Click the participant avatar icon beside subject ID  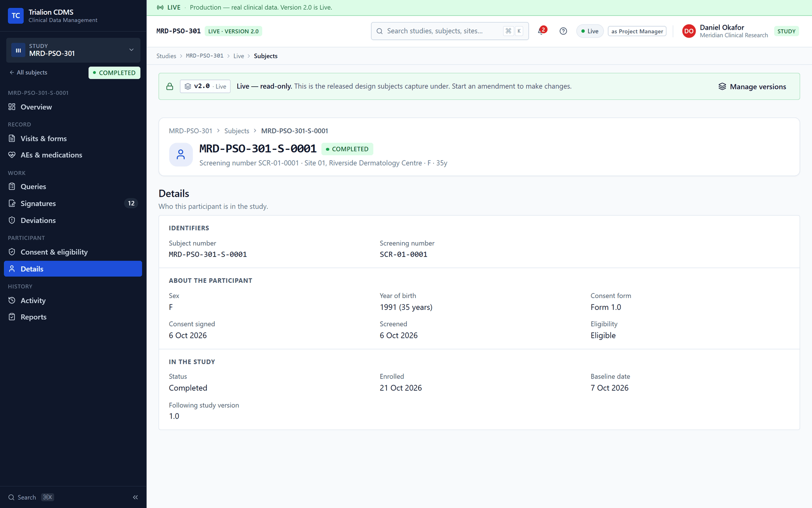point(181,155)
